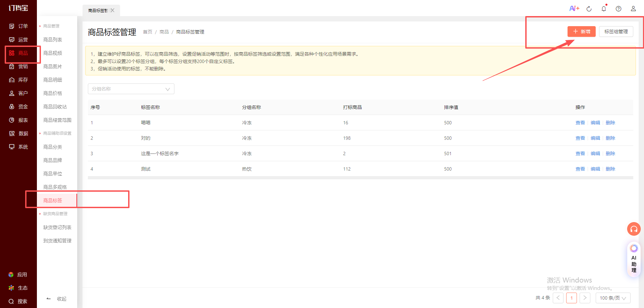This screenshot has width=644, height=308.
Task: Go to 客户 in left sidebar
Action: pos(18,93)
